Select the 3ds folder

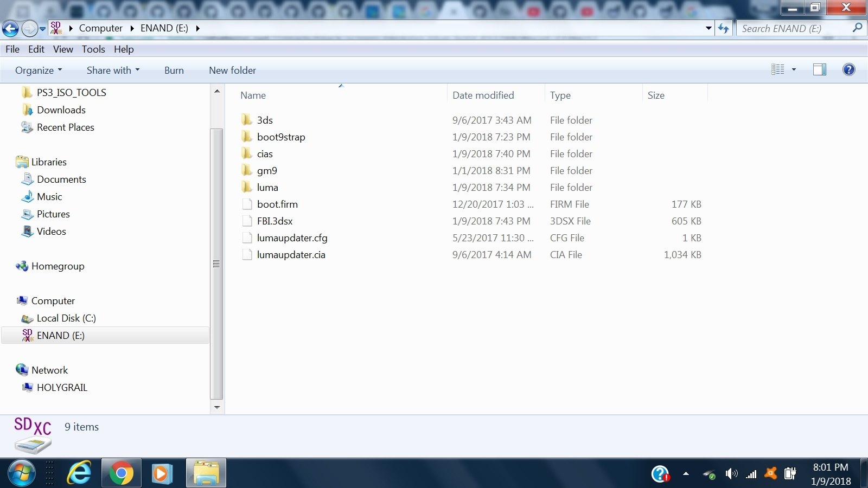pos(265,120)
